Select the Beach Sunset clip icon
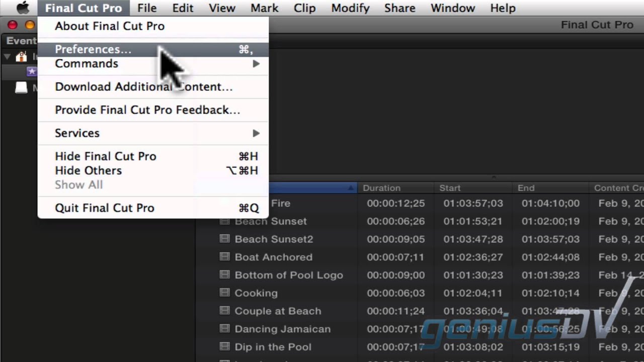 (x=224, y=221)
